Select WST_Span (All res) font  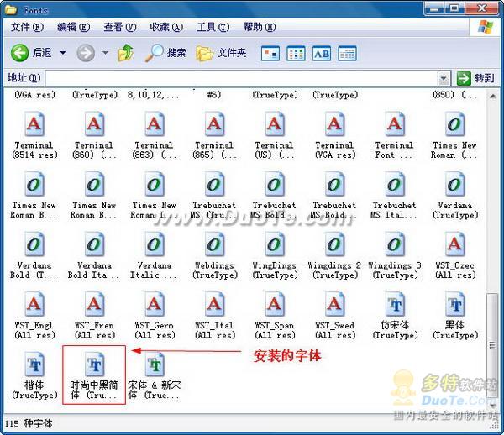tap(274, 316)
